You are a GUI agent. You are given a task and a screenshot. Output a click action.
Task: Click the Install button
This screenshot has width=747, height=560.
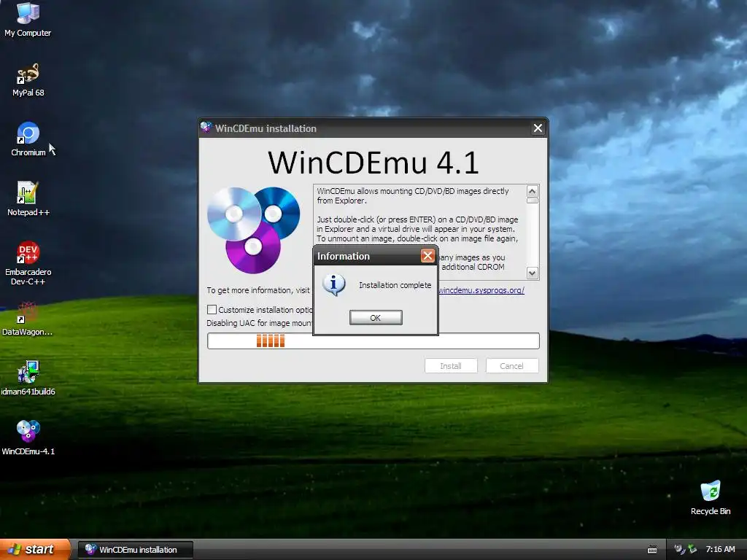click(x=451, y=366)
